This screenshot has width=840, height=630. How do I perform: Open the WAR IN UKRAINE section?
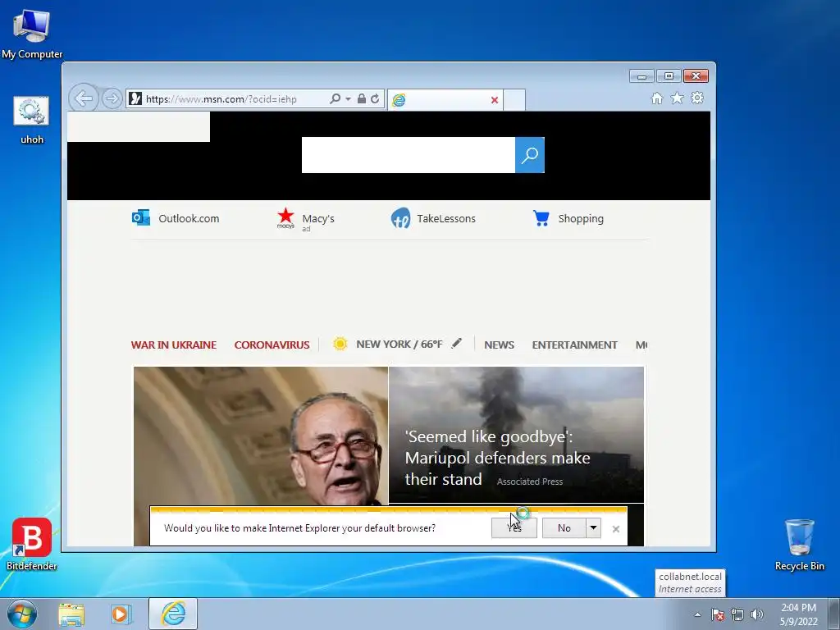(174, 345)
